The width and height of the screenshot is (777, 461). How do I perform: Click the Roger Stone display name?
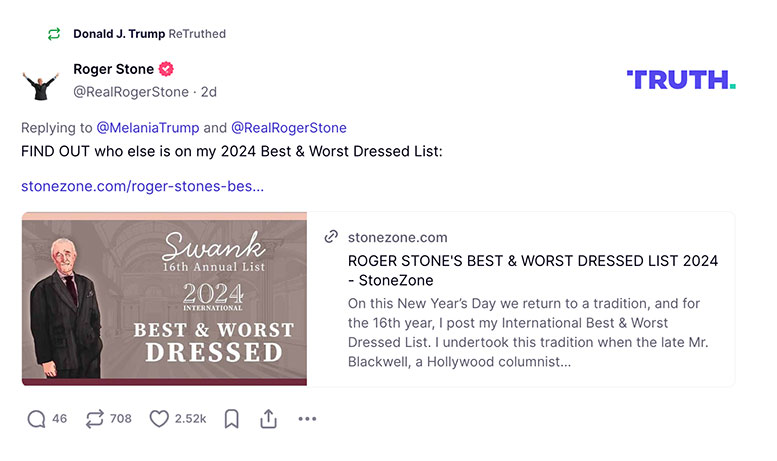113,70
